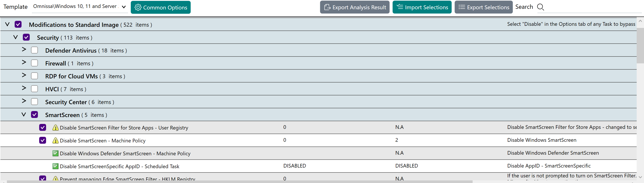Uncheck the SmartScreen group checkbox
This screenshot has height=183, width=644.
(34, 115)
